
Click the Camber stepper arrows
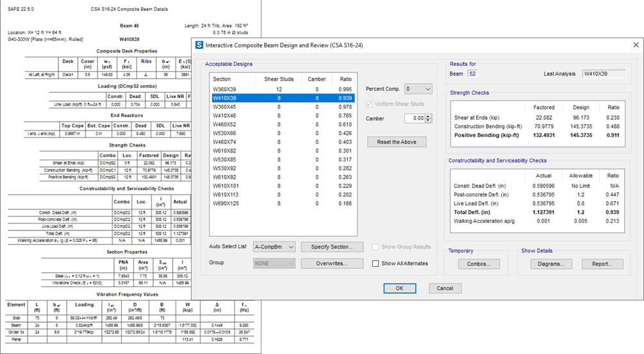pyautogui.click(x=428, y=118)
